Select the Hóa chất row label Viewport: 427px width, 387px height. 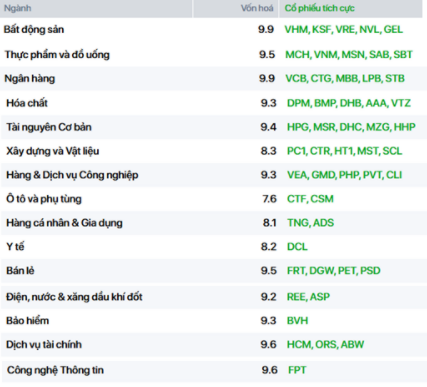tap(27, 103)
